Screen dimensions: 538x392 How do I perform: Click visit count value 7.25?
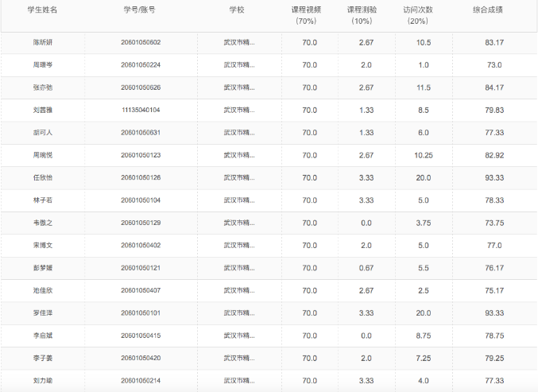click(x=424, y=358)
